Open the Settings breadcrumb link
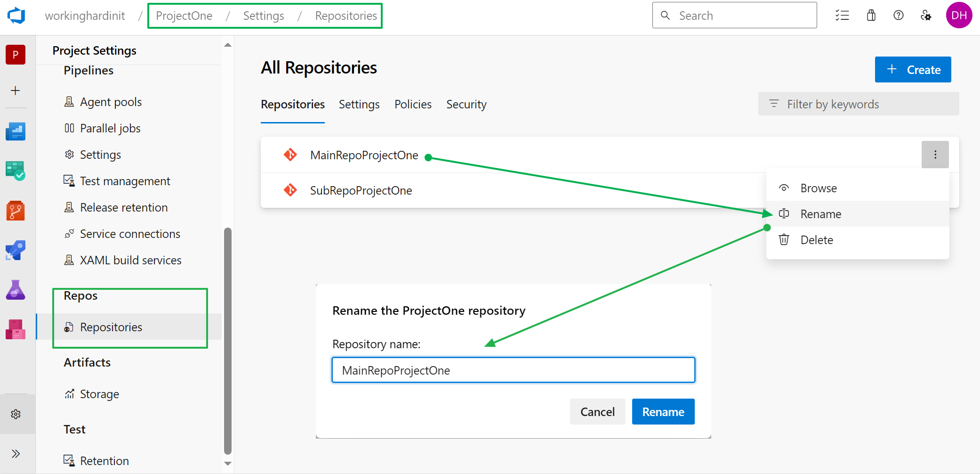 click(x=264, y=16)
